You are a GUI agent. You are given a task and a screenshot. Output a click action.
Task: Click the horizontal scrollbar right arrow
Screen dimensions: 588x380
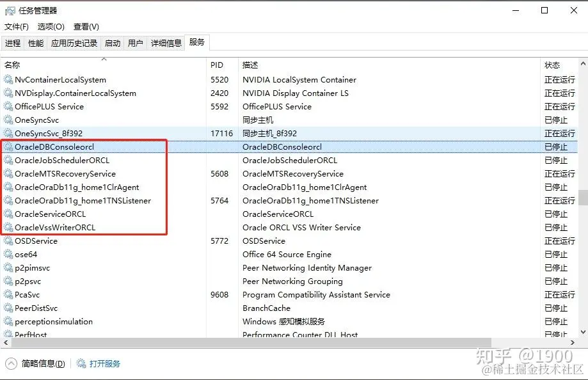coord(572,342)
